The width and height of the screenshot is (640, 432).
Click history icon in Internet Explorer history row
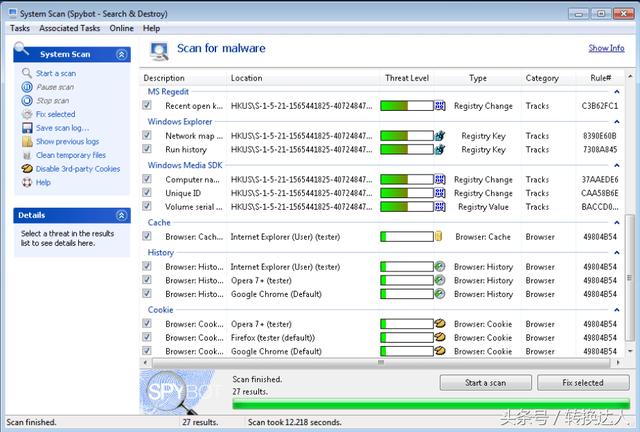(440, 267)
